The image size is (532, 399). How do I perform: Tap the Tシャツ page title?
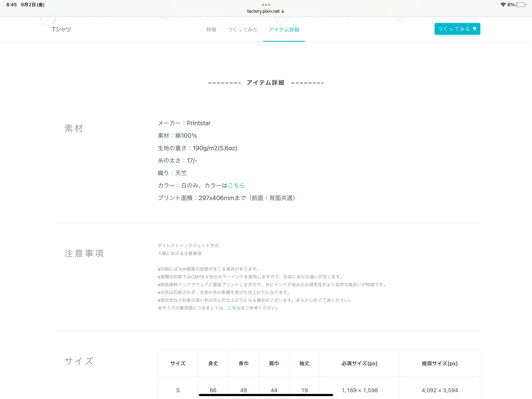tap(61, 29)
